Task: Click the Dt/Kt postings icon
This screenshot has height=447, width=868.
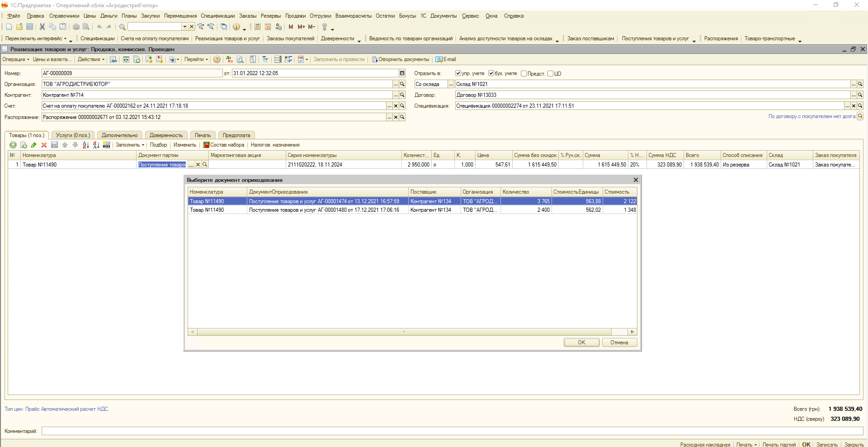Action: (x=229, y=59)
